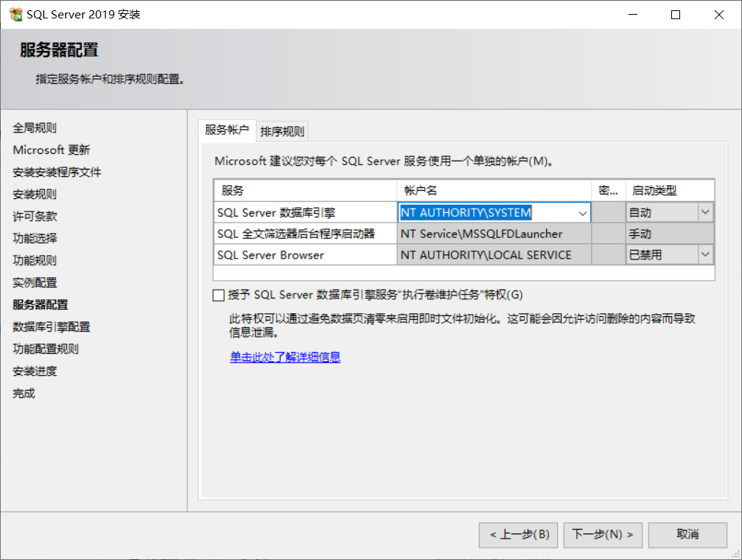The height and width of the screenshot is (560, 742).
Task: Select the 功能选择 step
Action: click(35, 239)
